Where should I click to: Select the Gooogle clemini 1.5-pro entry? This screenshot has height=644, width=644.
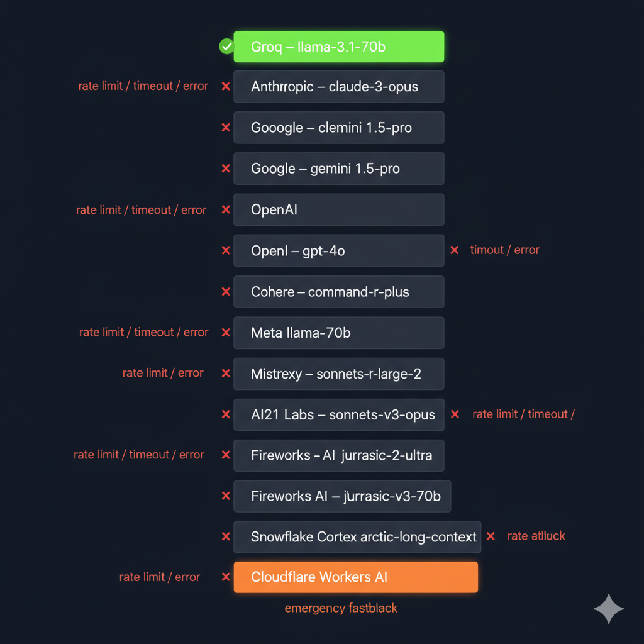(338, 128)
